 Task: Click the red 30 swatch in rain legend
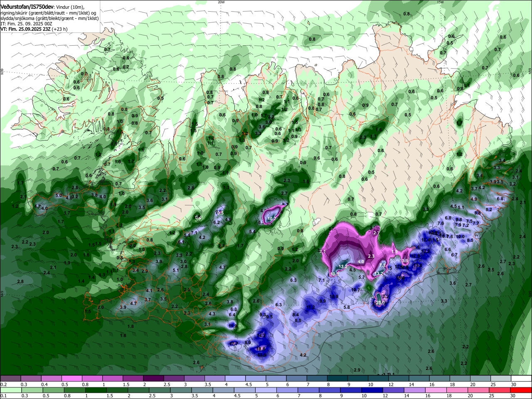coord(521,390)
